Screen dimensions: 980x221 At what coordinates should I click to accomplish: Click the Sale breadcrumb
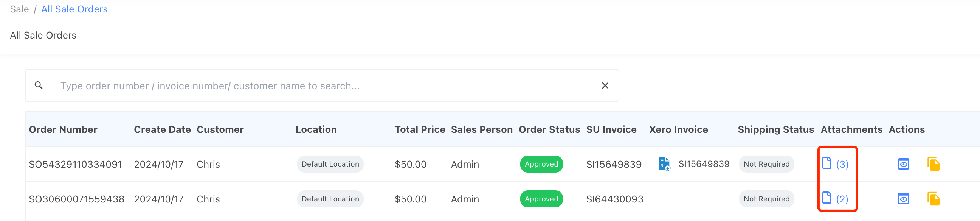coord(19,9)
